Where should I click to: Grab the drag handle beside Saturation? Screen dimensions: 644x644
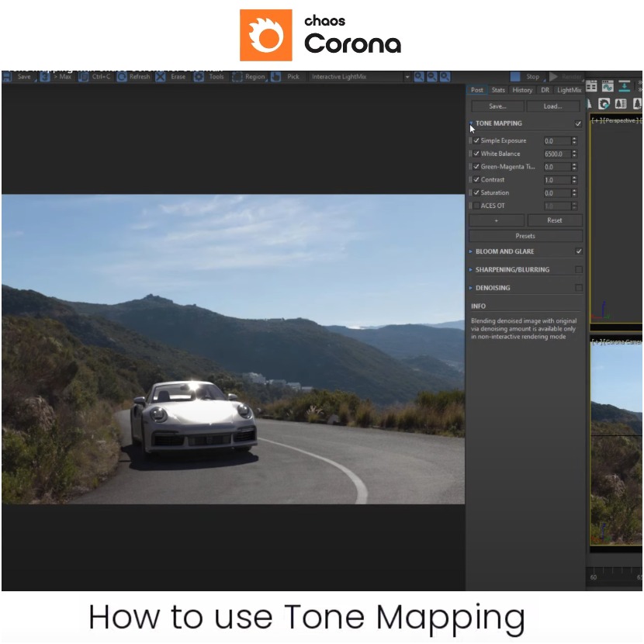click(470, 192)
